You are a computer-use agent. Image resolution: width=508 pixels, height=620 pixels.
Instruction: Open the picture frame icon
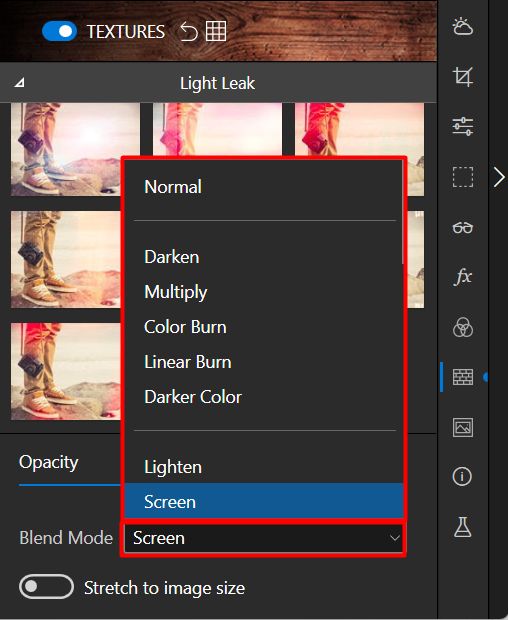(463, 427)
